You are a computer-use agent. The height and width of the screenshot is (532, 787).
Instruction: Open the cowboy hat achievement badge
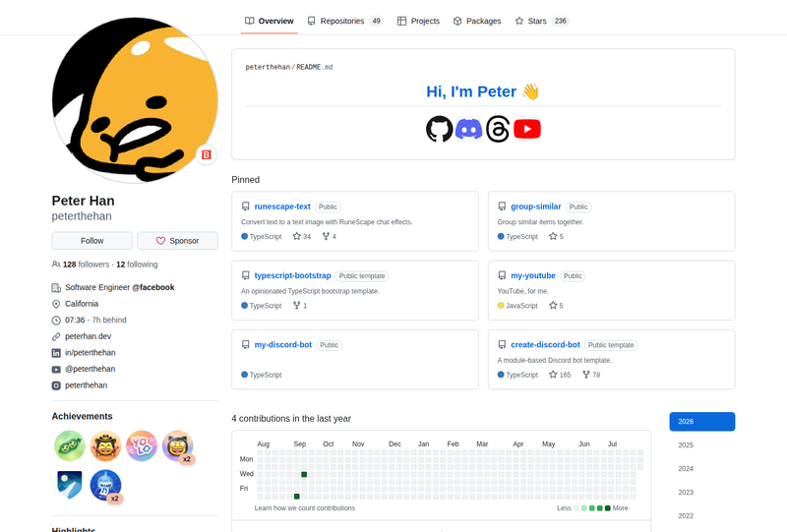point(105,445)
